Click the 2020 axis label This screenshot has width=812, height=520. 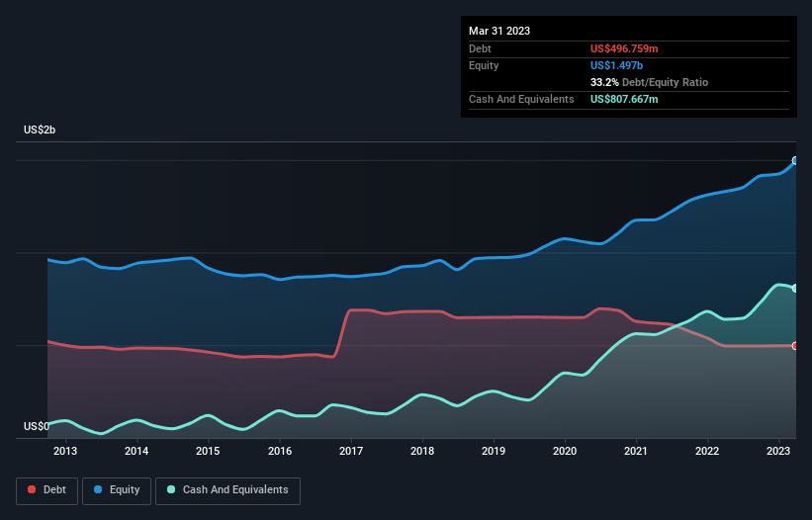(x=565, y=451)
